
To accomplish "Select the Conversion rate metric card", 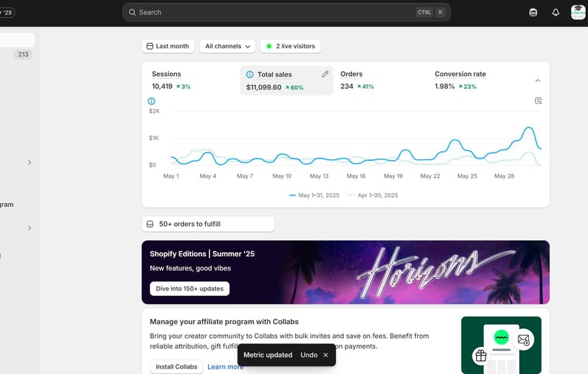I will (x=476, y=80).
